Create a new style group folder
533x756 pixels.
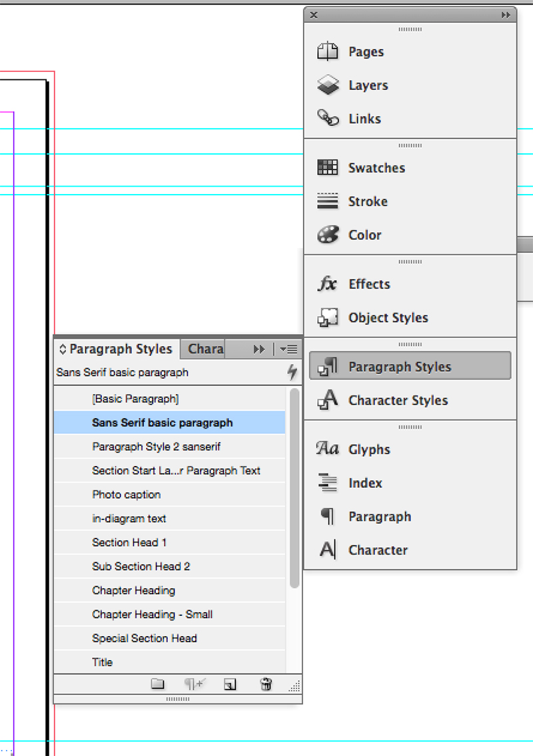[158, 684]
